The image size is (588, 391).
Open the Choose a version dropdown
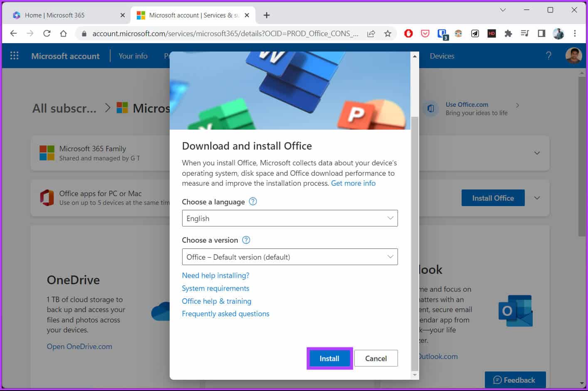click(x=290, y=257)
